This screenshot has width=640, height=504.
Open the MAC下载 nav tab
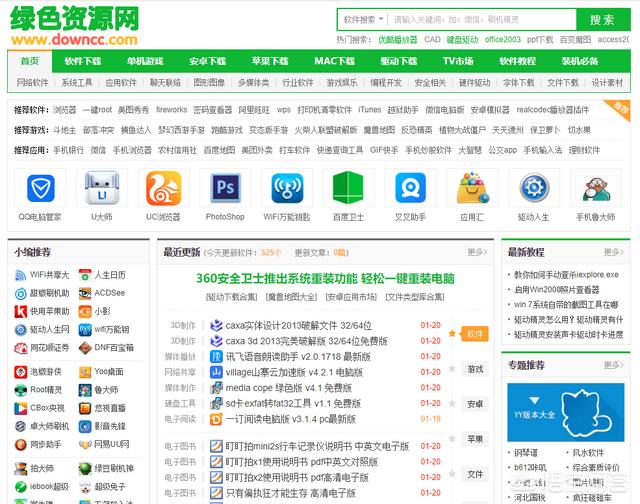[x=335, y=61]
